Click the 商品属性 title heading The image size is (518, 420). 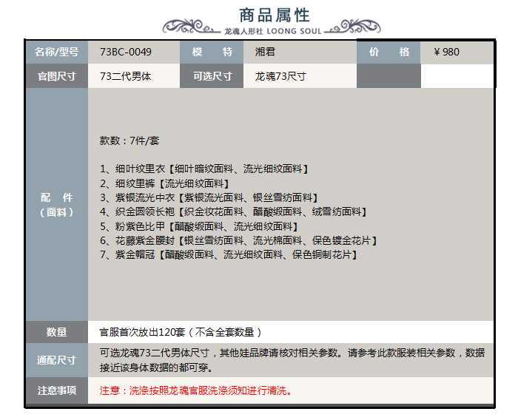(275, 15)
